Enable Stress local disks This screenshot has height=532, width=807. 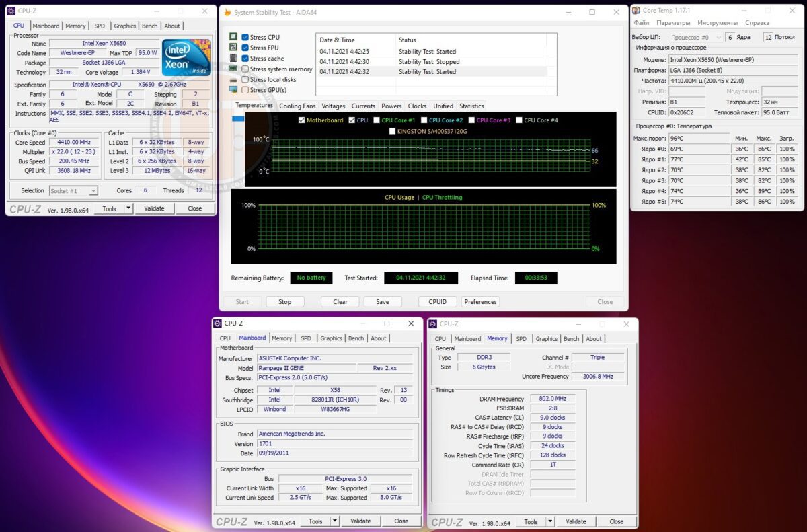click(245, 79)
